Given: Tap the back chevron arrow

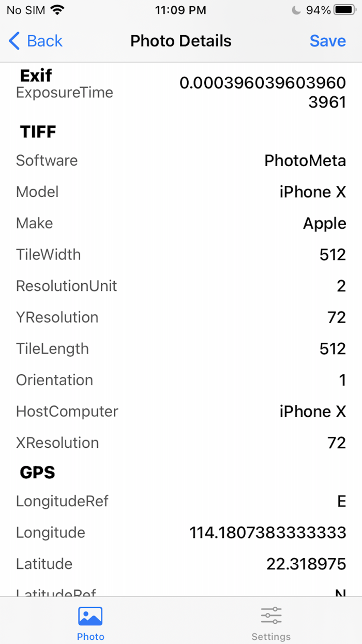Looking at the screenshot, I should tap(13, 40).
